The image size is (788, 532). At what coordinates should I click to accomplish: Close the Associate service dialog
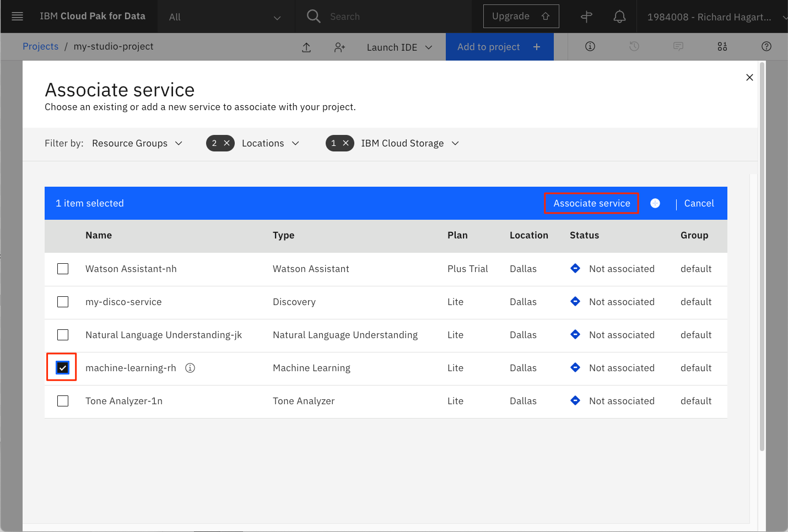click(x=749, y=78)
